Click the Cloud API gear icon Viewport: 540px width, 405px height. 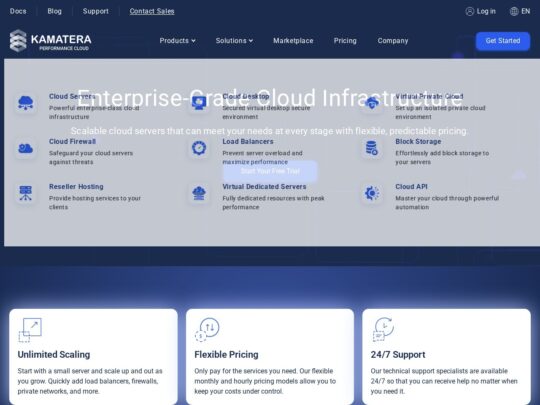point(372,193)
